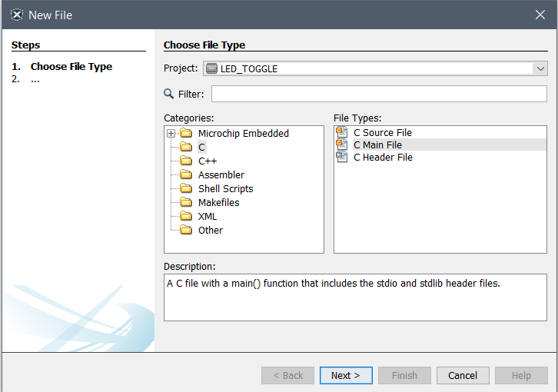Close the New File dialog
Screen dimensions: 558x392
pos(540,15)
